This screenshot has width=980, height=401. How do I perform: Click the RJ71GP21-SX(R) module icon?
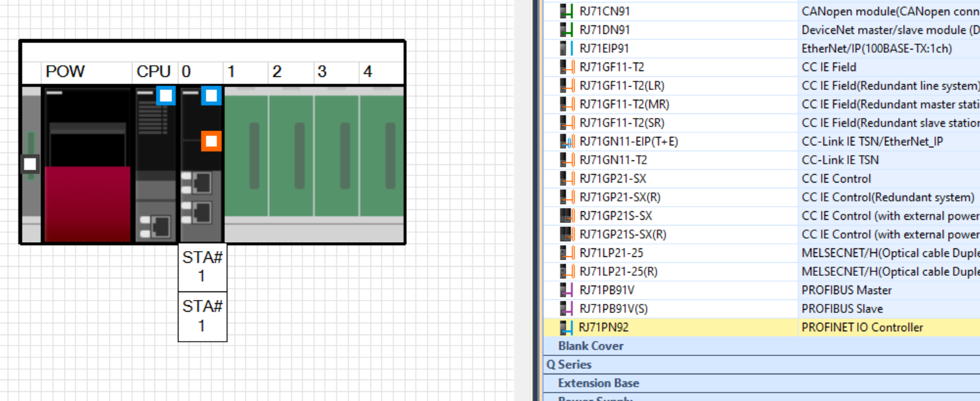pos(567,197)
